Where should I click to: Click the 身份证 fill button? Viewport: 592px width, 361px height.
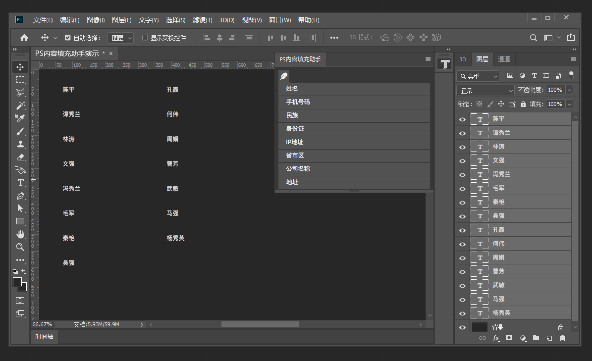(x=354, y=129)
